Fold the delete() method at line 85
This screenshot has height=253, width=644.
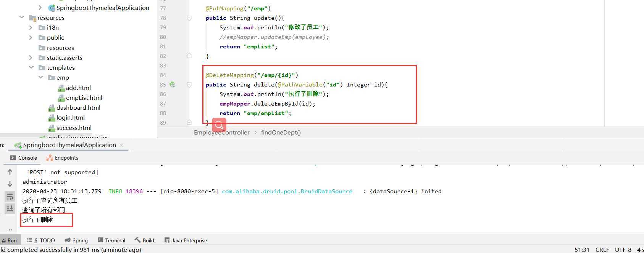coord(189,85)
